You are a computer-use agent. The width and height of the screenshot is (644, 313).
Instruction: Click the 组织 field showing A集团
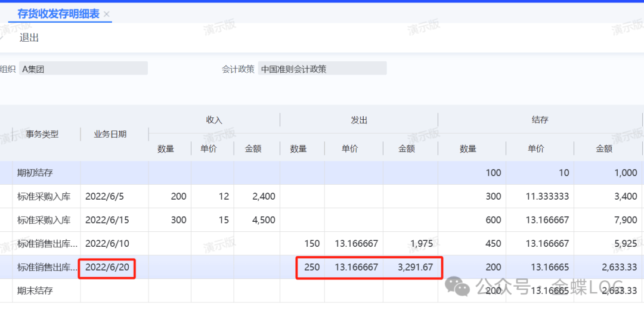pyautogui.click(x=83, y=69)
